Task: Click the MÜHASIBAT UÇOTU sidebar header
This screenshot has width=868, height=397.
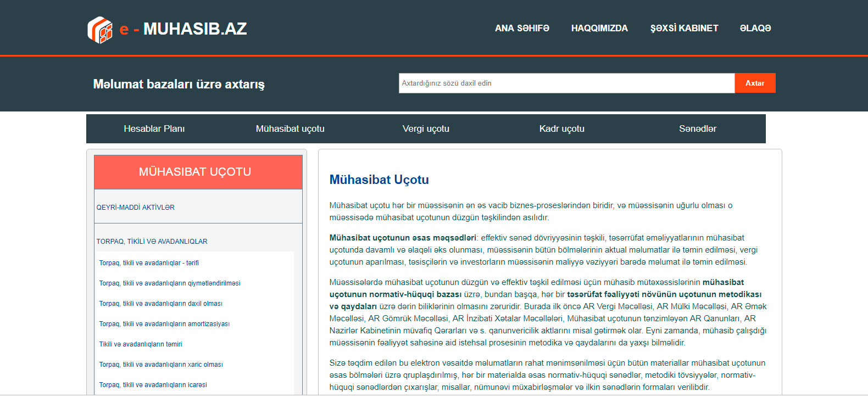Action: point(195,172)
